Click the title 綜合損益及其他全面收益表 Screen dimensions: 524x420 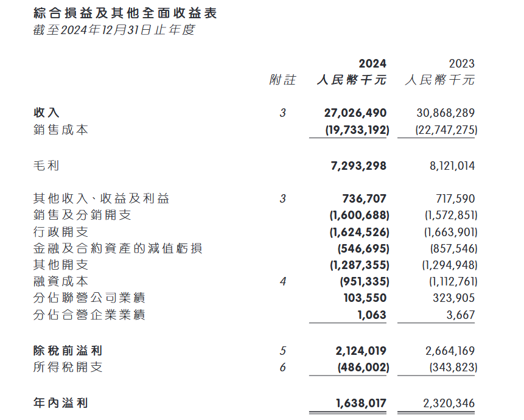click(125, 13)
